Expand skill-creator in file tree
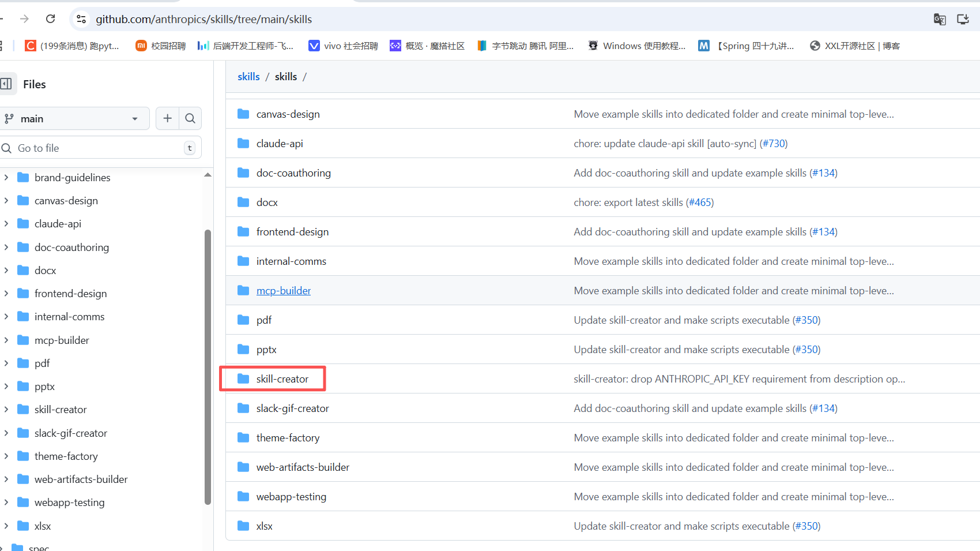The height and width of the screenshot is (551, 980). [6, 409]
